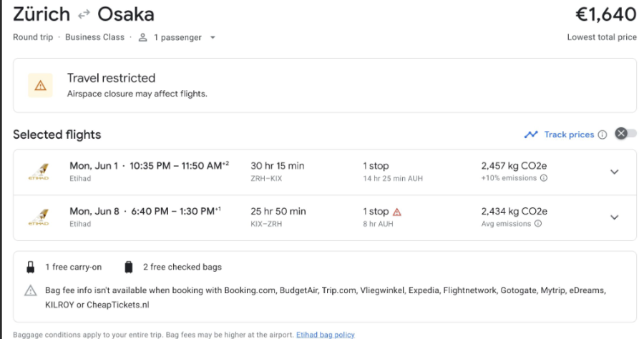644x339 pixels.
Task: Click the Travel restricted warning icon
Action: (40, 85)
